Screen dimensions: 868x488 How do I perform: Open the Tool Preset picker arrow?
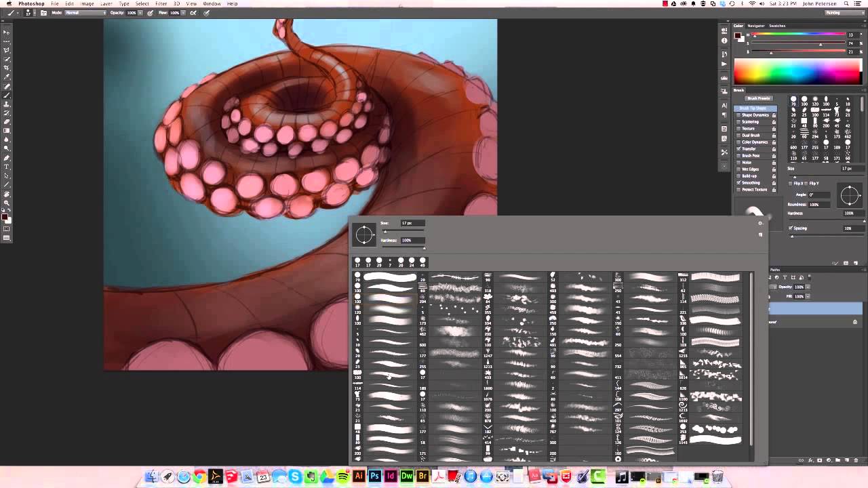(18, 13)
